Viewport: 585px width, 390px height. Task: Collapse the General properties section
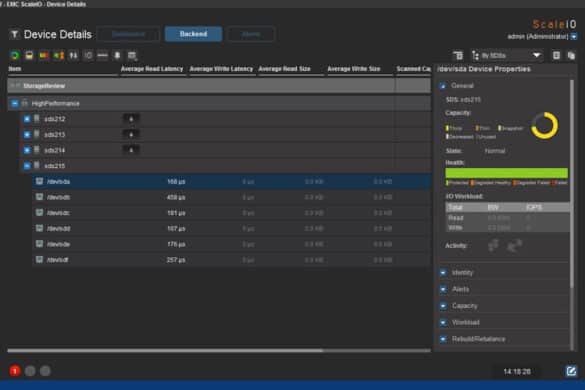tap(443, 86)
